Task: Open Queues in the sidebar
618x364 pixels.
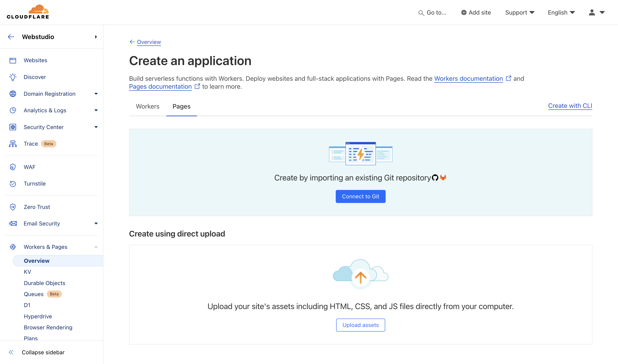Action: [x=34, y=294]
